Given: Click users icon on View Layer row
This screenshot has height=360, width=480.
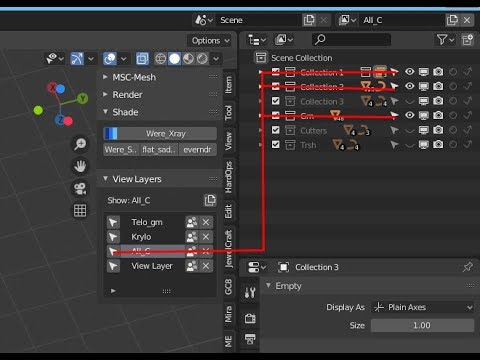Looking at the screenshot, I should (192, 266).
